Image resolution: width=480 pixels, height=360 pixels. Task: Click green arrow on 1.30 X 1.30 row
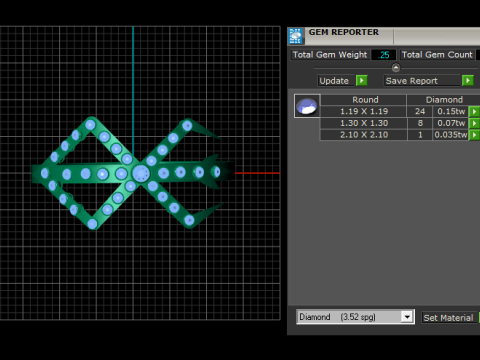[474, 123]
